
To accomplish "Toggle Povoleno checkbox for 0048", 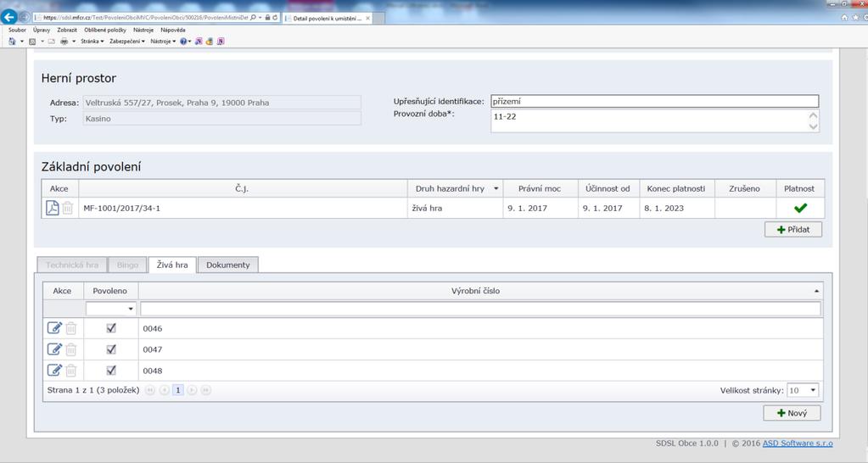I will click(110, 370).
